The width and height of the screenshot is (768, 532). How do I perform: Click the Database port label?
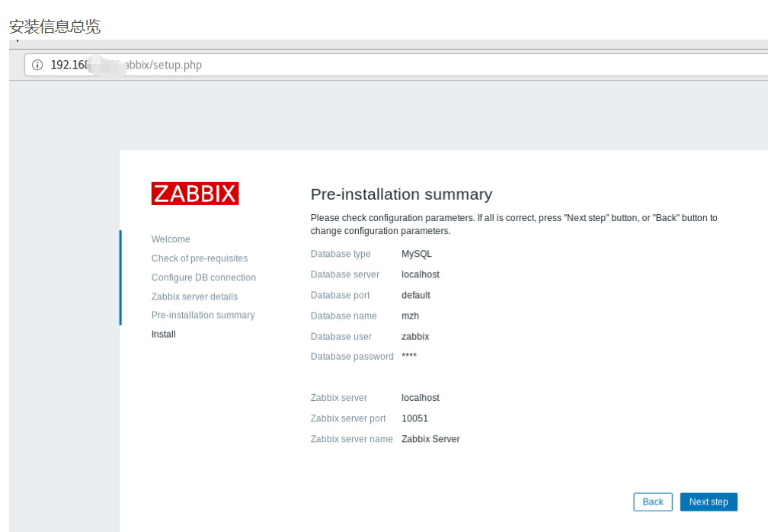[340, 295]
